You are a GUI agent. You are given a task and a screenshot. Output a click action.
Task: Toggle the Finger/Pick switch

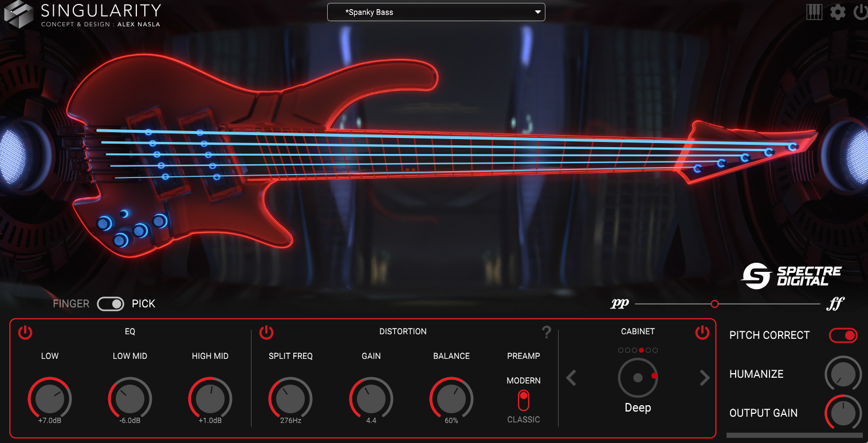pos(111,304)
